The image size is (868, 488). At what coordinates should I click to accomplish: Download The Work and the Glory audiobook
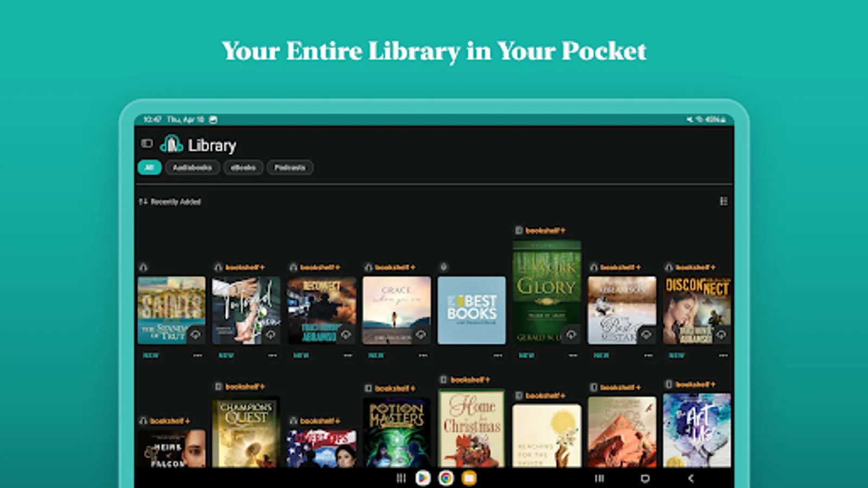click(571, 335)
